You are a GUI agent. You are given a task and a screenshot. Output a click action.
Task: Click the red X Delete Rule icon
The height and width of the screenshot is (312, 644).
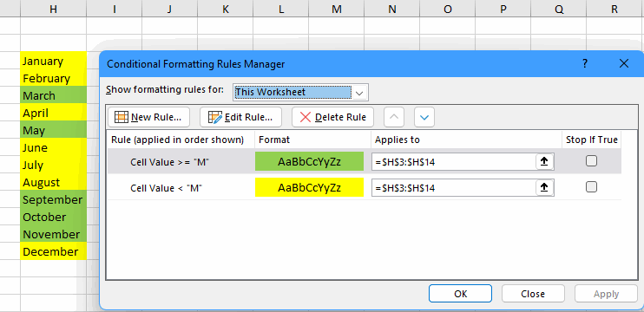click(306, 117)
